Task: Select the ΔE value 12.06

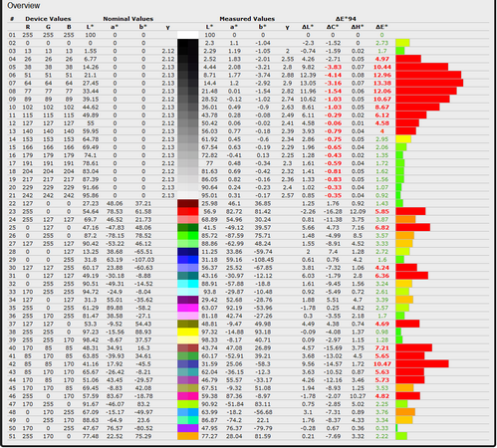Action: click(382, 91)
